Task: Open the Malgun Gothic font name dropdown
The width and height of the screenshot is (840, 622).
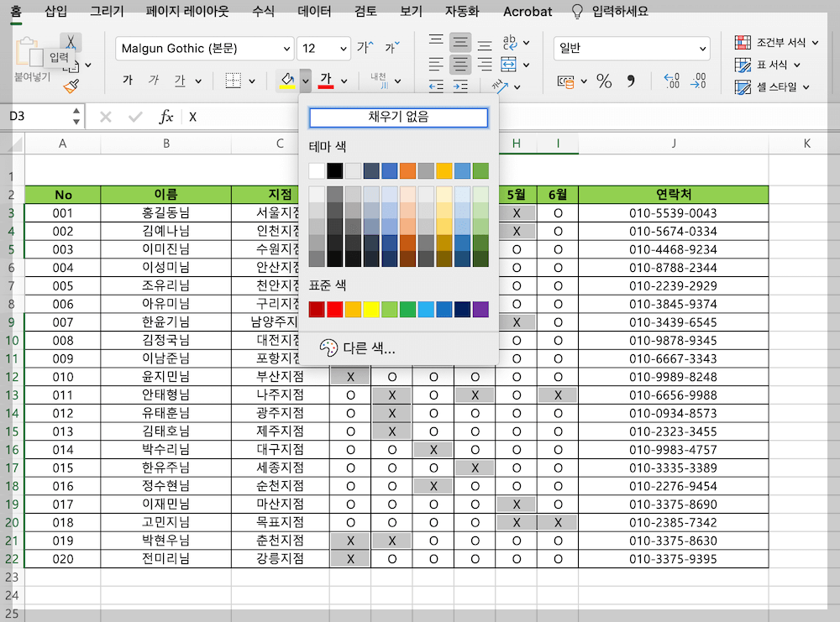Action: [286, 49]
